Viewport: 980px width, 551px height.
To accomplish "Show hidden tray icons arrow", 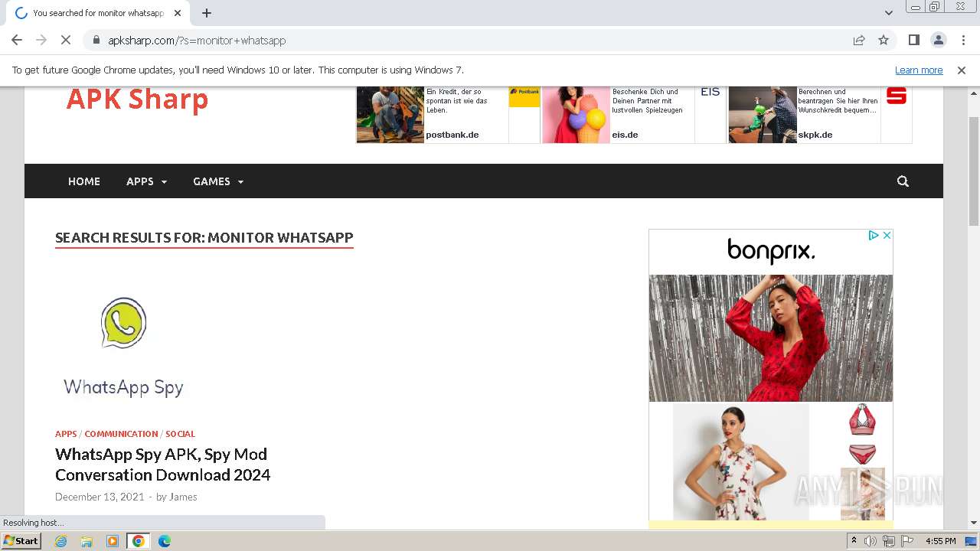I will tap(854, 541).
